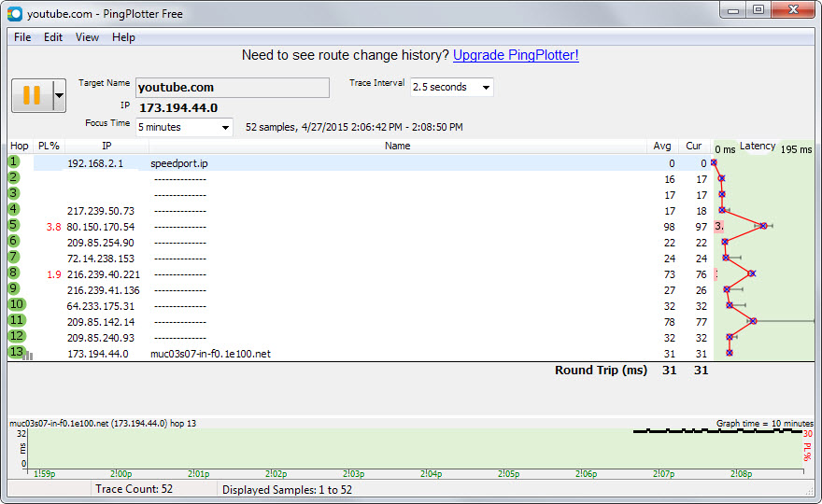This screenshot has width=822, height=504.
Task: Select IP 72.14.238.153 row
Action: point(101,259)
